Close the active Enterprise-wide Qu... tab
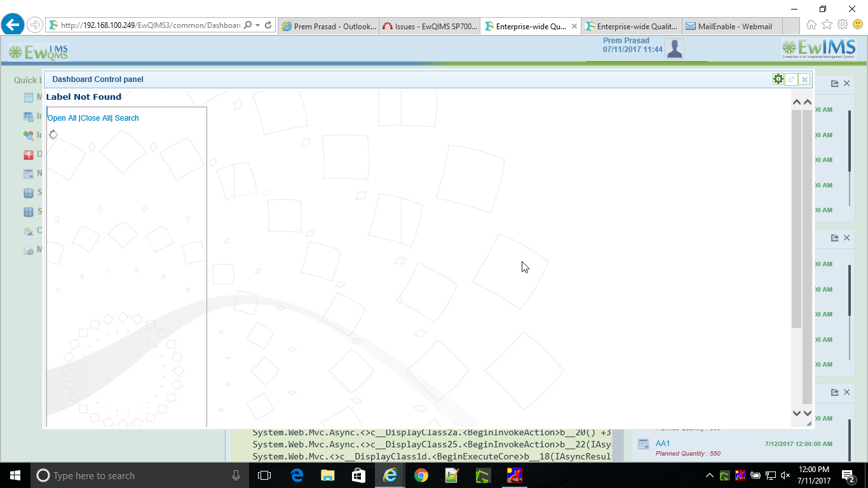 pyautogui.click(x=574, y=26)
